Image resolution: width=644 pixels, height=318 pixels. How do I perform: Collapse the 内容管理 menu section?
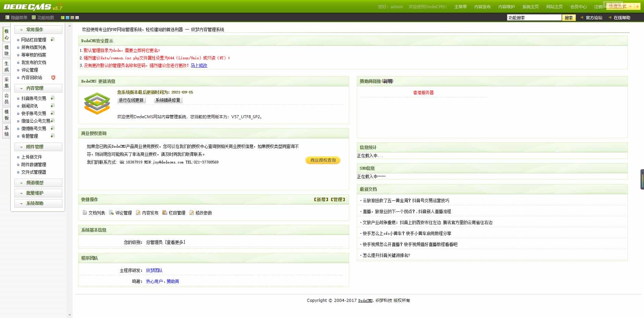click(38, 88)
